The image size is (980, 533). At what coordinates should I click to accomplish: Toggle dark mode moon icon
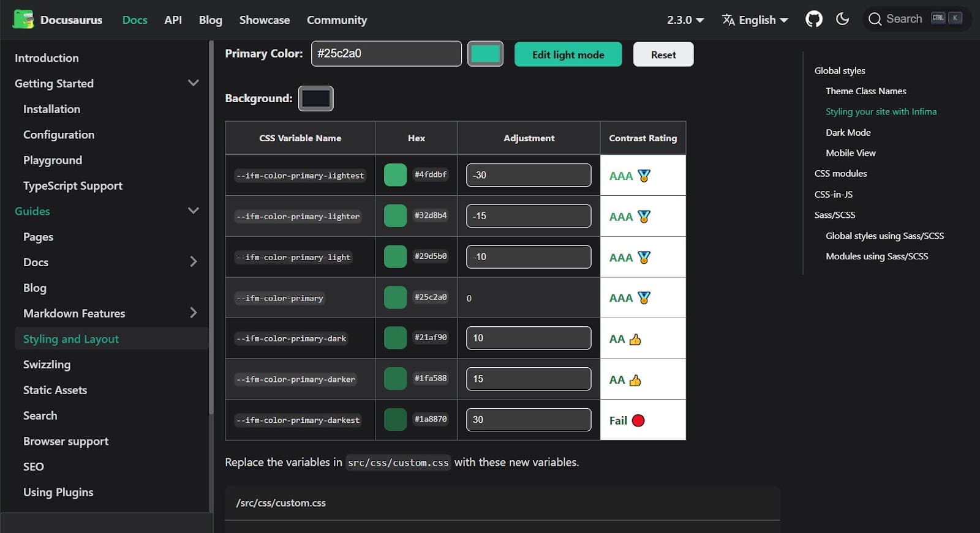[x=843, y=19]
